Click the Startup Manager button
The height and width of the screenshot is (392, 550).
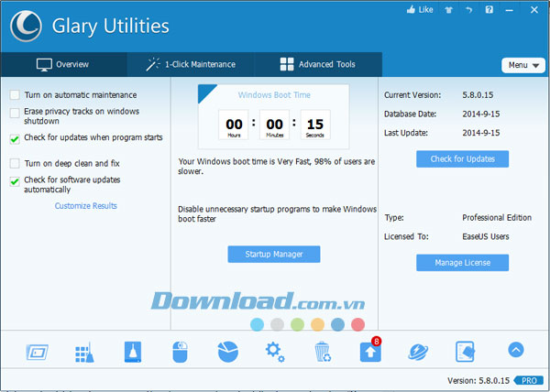coord(275,254)
